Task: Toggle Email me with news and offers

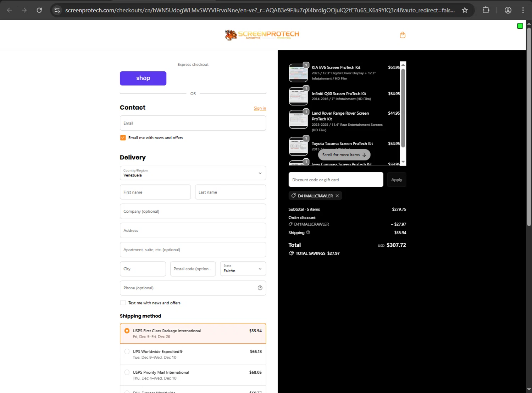Action: coord(123,138)
